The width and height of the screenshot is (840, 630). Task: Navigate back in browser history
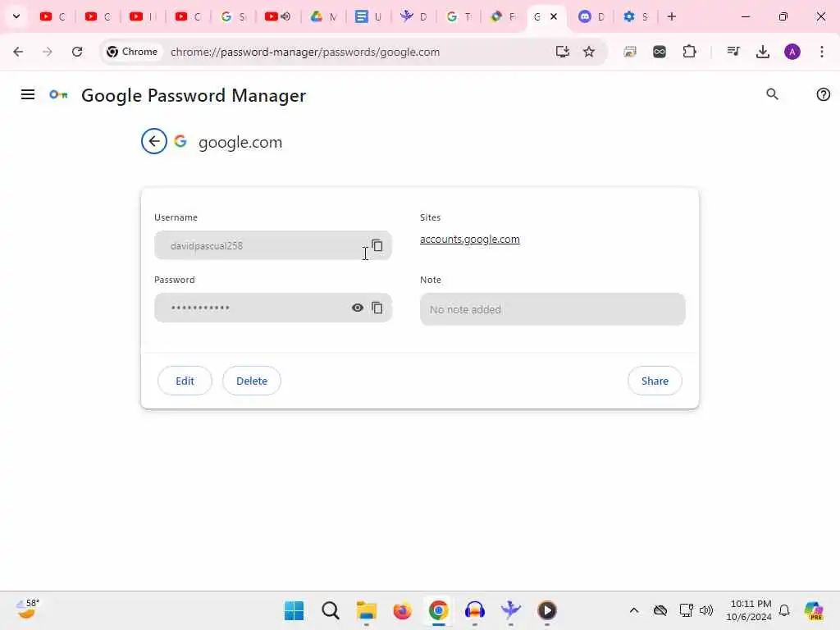[18, 52]
